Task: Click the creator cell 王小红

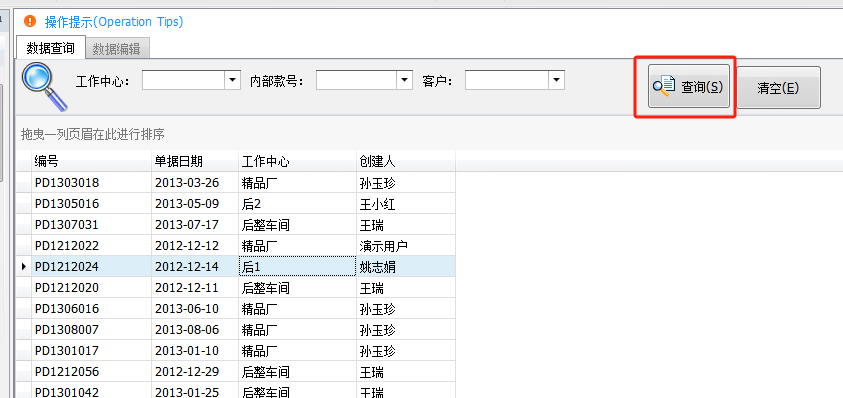Action: (x=406, y=204)
